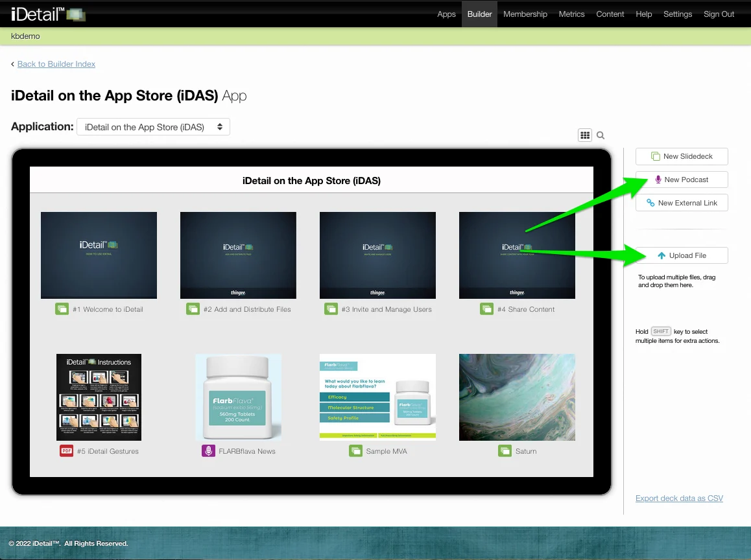The width and height of the screenshot is (751, 560).
Task: Open iDetail Gestures instructions thumbnail
Action: coord(99,397)
